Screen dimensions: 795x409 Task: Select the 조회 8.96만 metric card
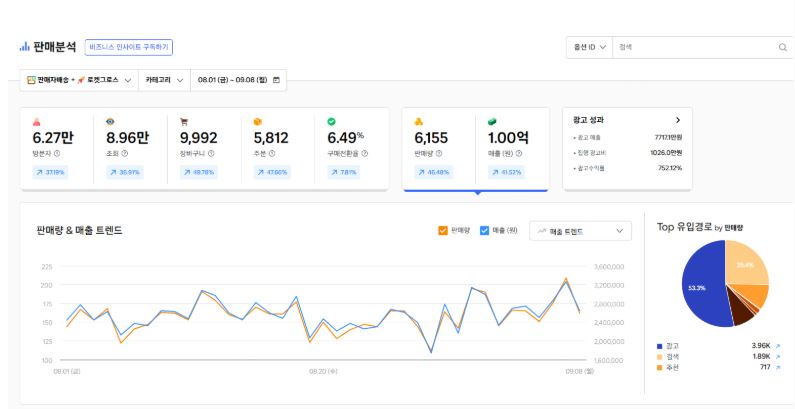pos(130,150)
